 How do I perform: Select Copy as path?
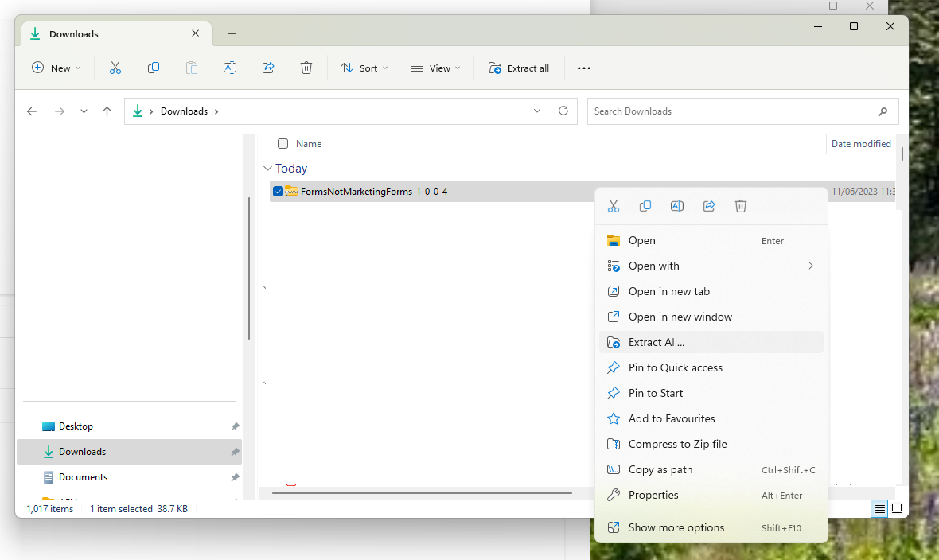click(711, 469)
